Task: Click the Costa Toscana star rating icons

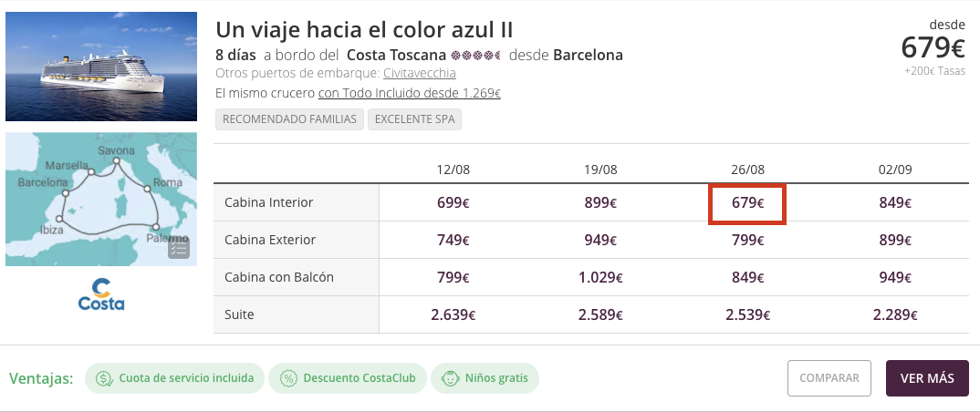Action: 475,56
